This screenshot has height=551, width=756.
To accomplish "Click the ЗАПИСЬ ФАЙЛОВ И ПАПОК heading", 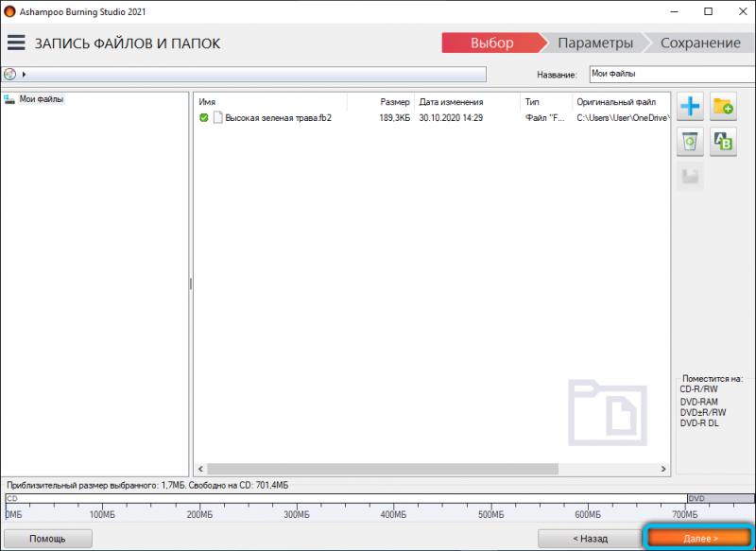I will tap(128, 43).
